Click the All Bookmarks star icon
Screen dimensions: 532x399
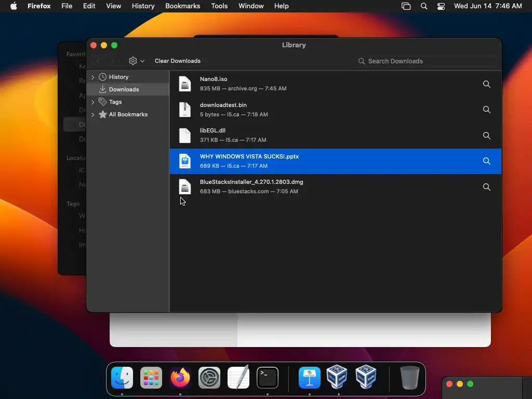point(102,114)
